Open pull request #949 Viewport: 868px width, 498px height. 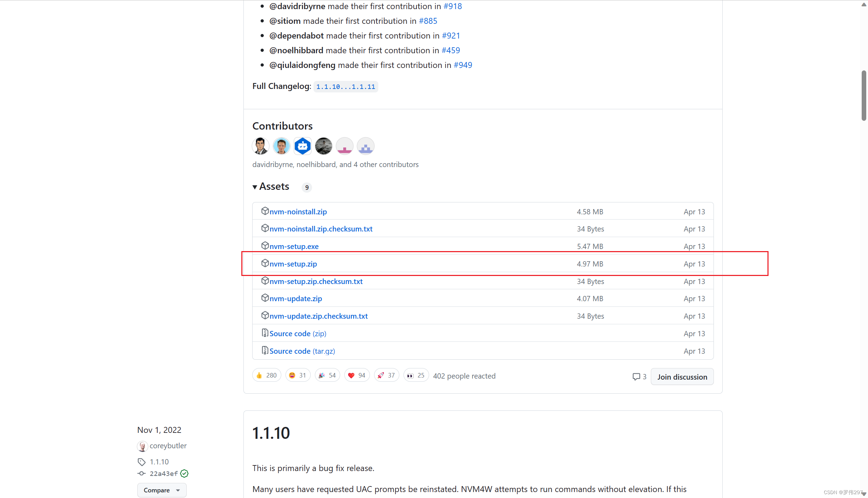coord(462,65)
